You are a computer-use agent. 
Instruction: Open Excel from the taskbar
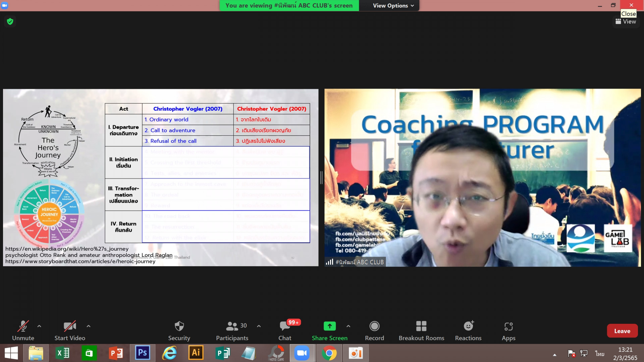pos(62,353)
